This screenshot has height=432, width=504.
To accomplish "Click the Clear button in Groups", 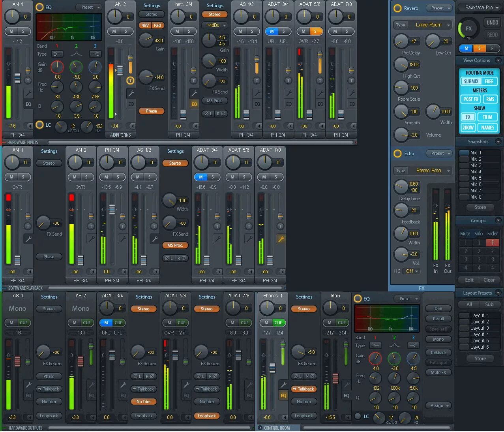I will [489, 280].
